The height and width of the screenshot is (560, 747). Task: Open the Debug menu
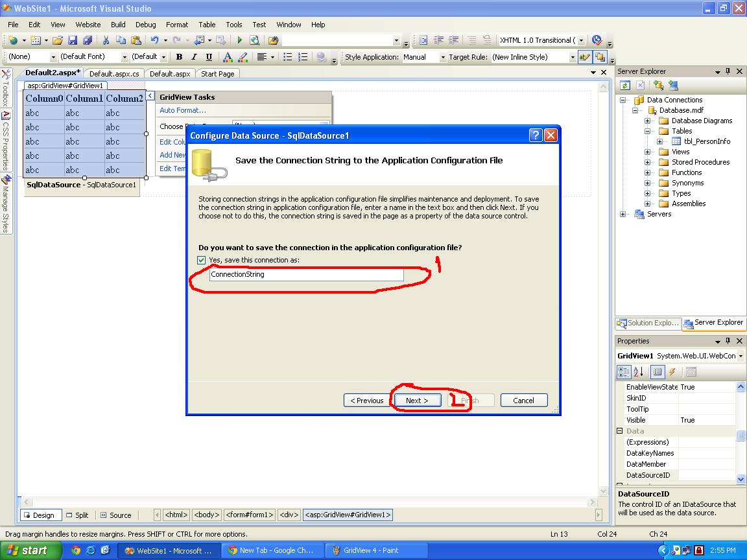pos(145,25)
